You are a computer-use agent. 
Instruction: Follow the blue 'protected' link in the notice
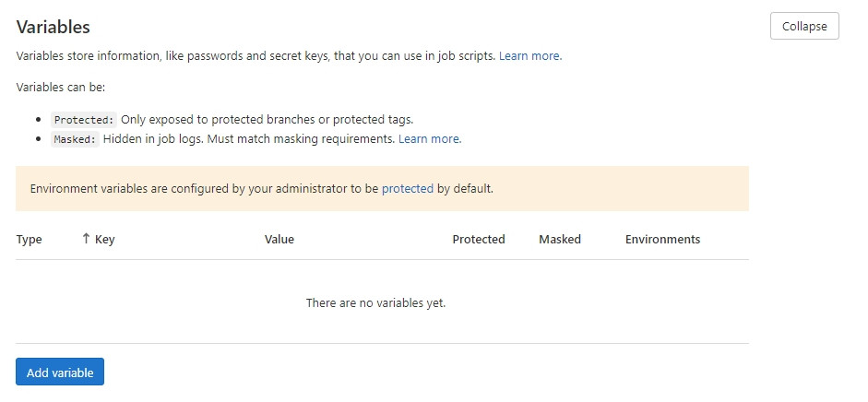point(408,189)
